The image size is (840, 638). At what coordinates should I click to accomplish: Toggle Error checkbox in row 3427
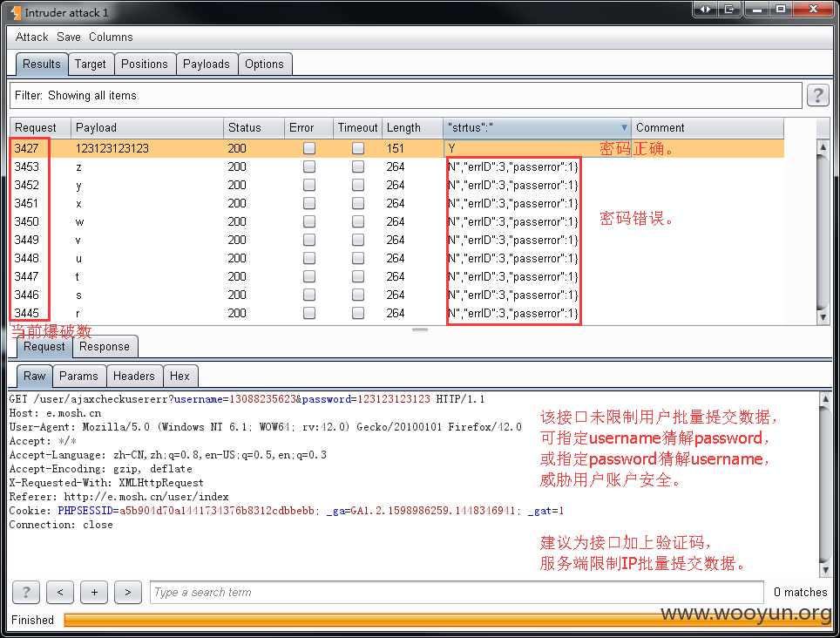coord(309,148)
